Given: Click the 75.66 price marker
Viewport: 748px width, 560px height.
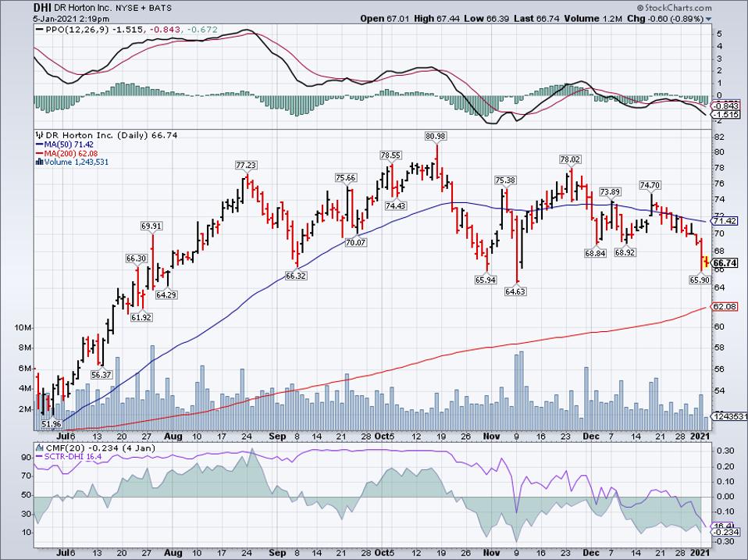Looking at the screenshot, I should point(345,178).
